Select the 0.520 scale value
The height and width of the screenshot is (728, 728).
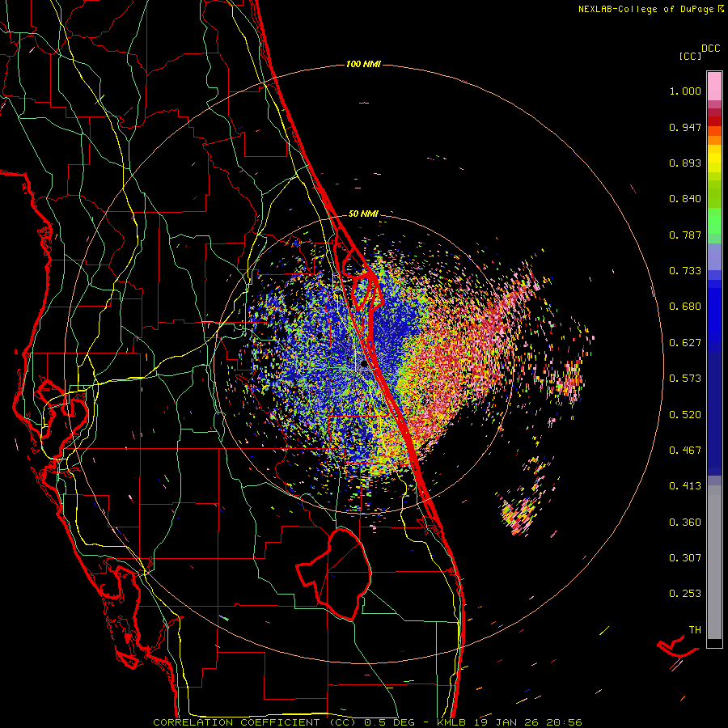pyautogui.click(x=685, y=415)
